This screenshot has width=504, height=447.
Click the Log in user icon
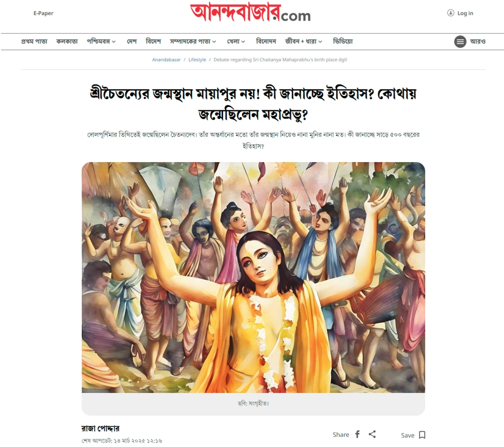pyautogui.click(x=450, y=13)
